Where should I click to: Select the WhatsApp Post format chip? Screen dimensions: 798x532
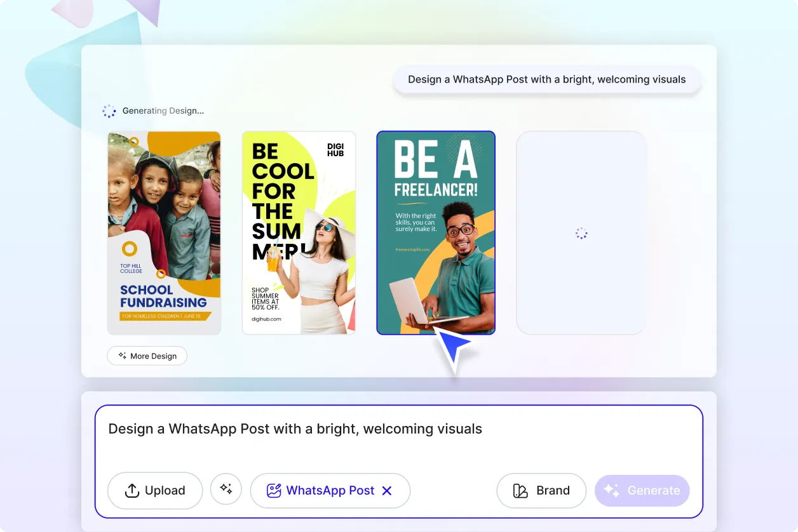(330, 491)
